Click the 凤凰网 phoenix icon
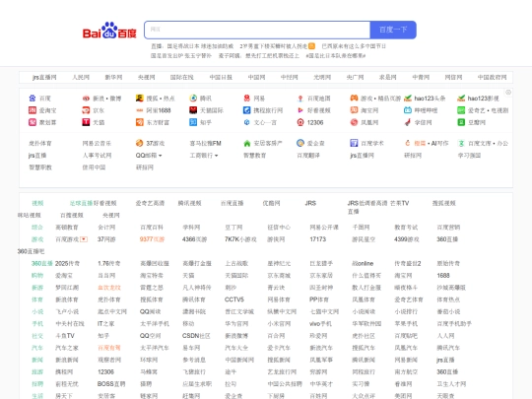The width and height of the screenshot is (532, 399). point(354,122)
